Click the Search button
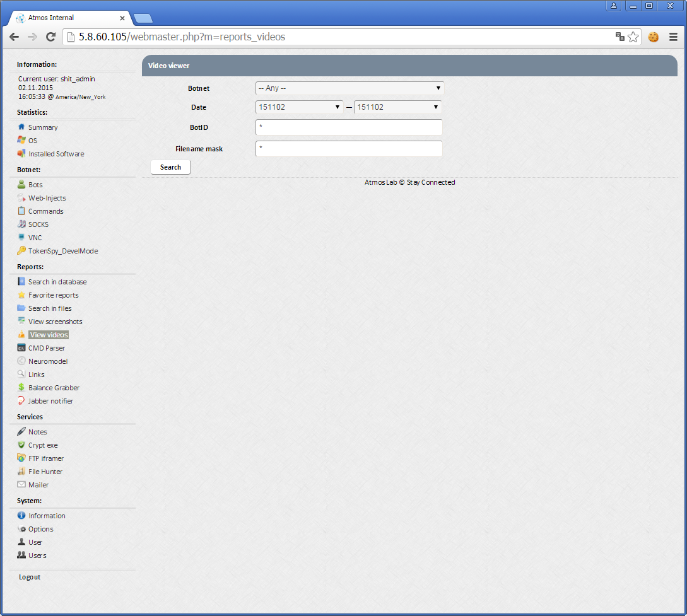Image resolution: width=687 pixels, height=616 pixels. point(170,167)
